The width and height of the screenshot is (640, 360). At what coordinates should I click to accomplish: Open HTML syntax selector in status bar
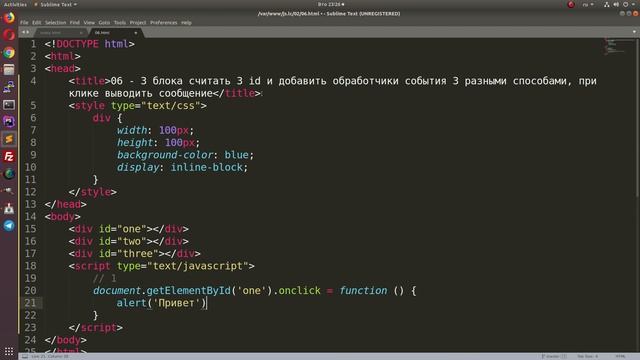click(x=620, y=356)
